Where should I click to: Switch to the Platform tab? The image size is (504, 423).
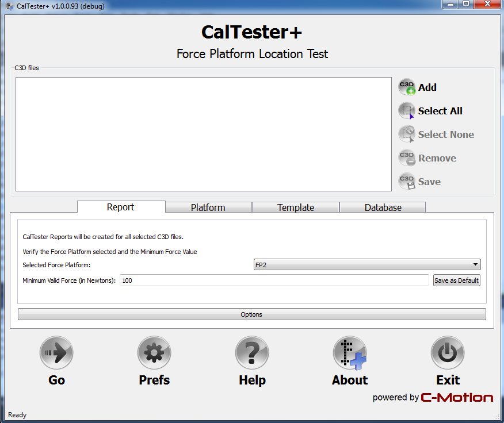(x=208, y=207)
